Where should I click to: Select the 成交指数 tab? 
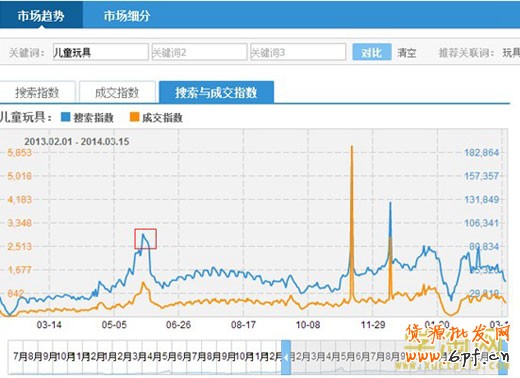click(117, 92)
